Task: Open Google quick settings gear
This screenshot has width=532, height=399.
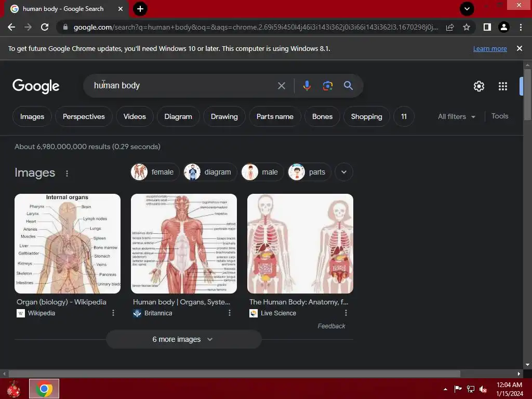Action: (478, 86)
